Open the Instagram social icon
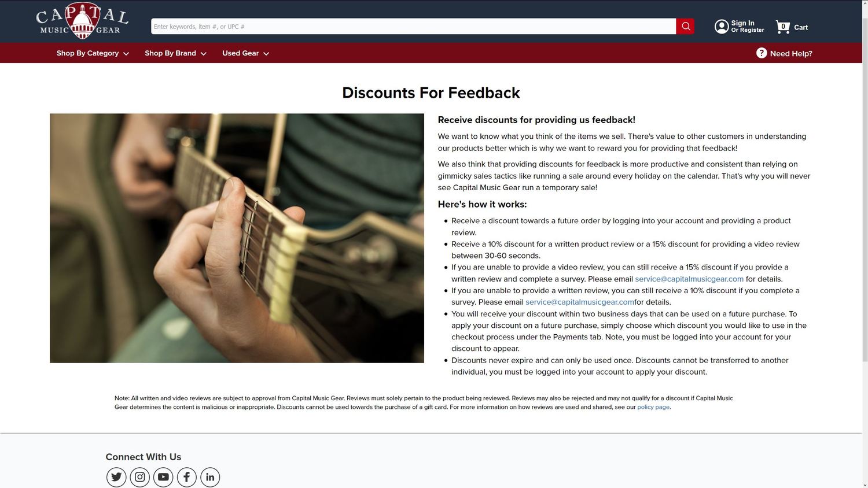This screenshot has width=868, height=488. (x=140, y=477)
